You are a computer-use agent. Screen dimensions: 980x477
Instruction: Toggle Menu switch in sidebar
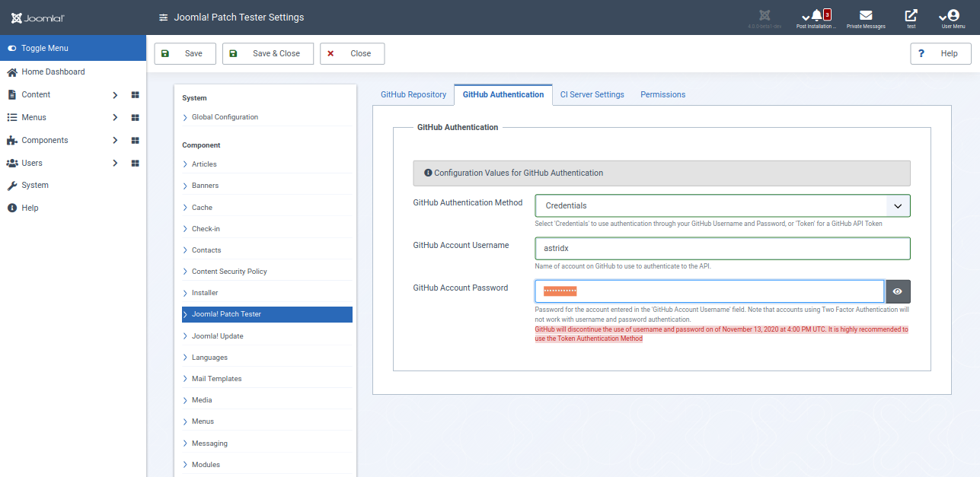coord(12,48)
